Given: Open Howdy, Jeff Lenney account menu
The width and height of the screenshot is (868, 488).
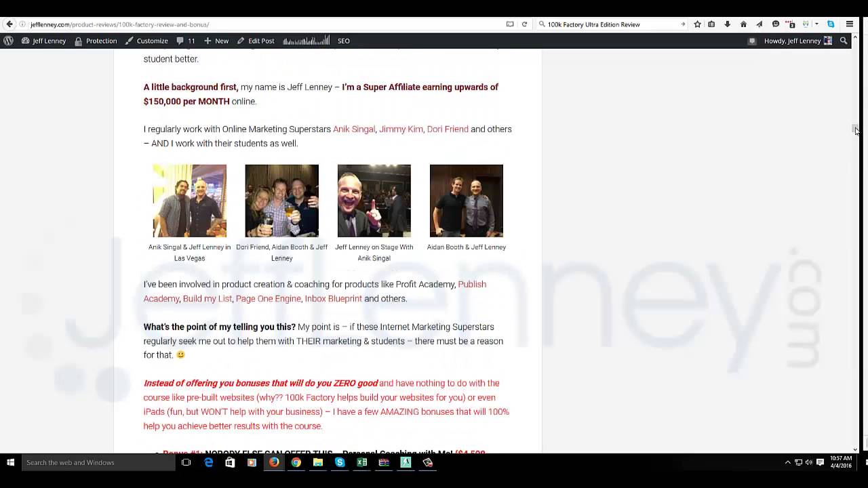Looking at the screenshot, I should [798, 41].
